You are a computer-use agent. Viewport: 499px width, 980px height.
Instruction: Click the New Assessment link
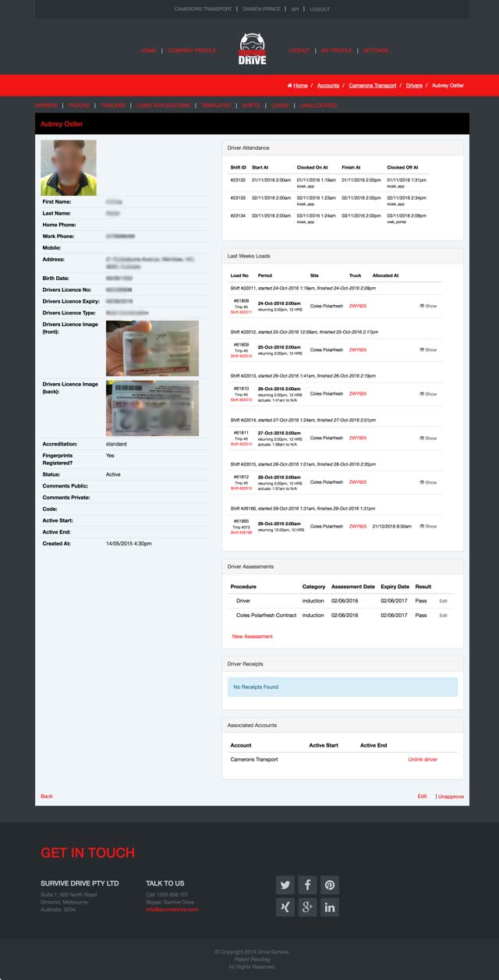[253, 637]
